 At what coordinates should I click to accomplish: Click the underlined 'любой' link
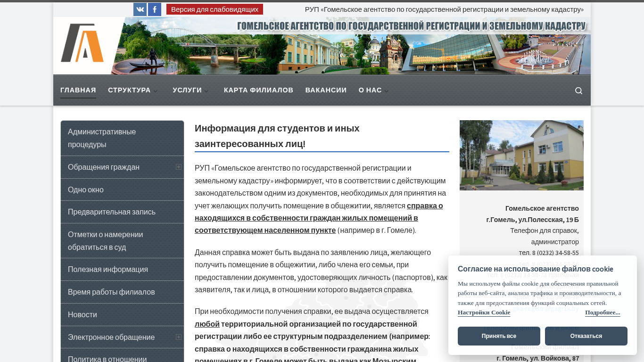click(207, 324)
